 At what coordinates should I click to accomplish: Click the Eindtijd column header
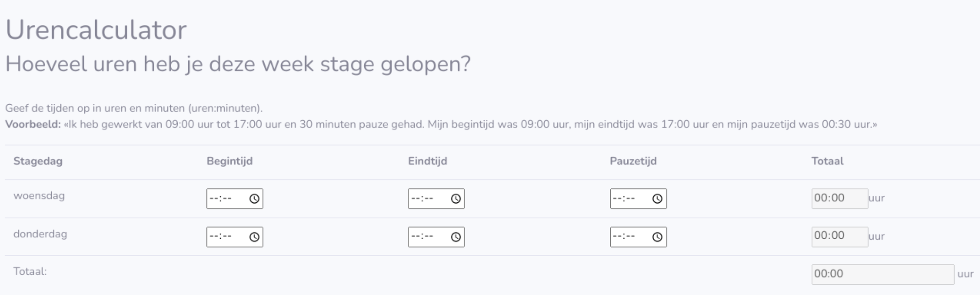tap(428, 161)
